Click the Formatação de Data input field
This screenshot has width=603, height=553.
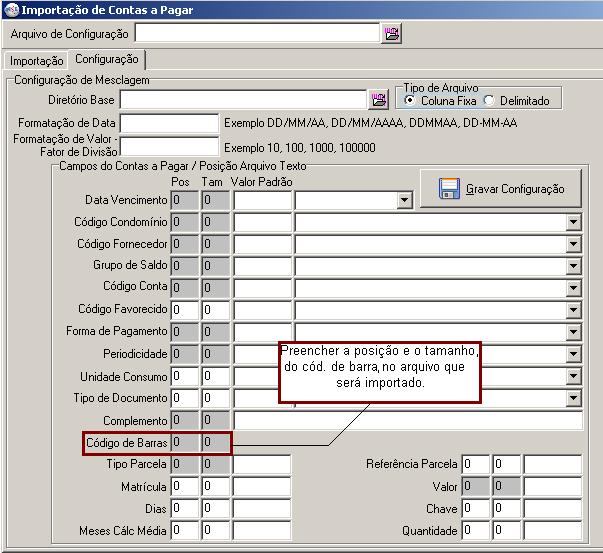coord(168,123)
